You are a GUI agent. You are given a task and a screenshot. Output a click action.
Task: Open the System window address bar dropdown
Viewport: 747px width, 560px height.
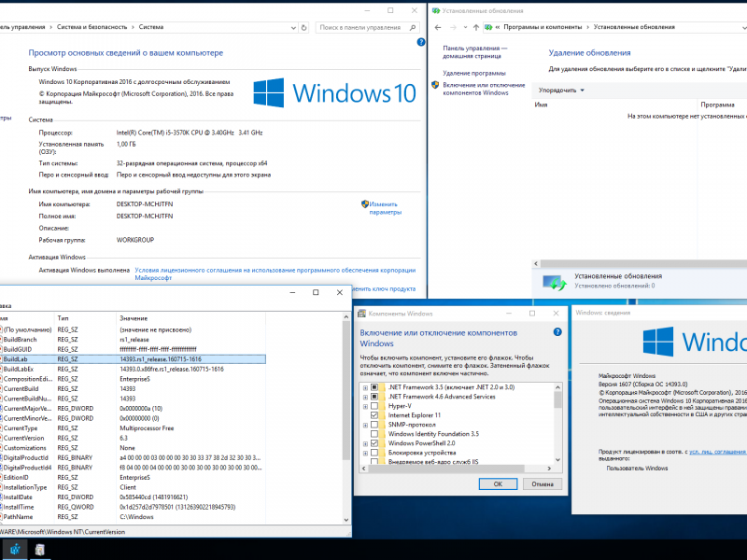click(x=293, y=28)
